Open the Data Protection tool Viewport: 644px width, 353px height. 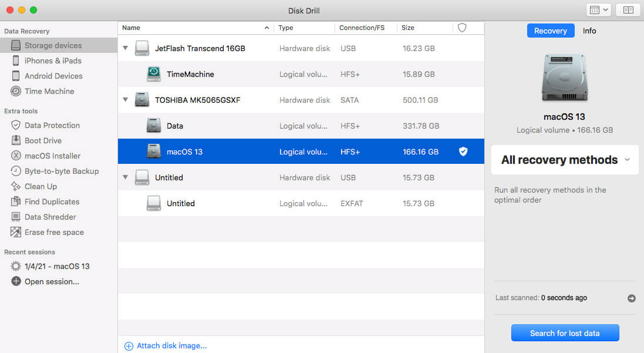pos(52,125)
